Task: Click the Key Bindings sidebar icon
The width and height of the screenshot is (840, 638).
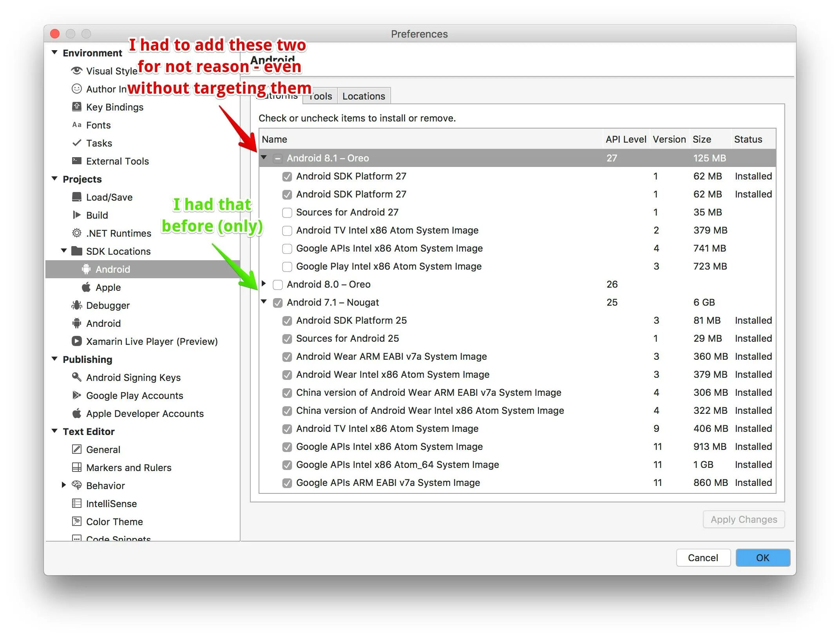Action: click(77, 107)
